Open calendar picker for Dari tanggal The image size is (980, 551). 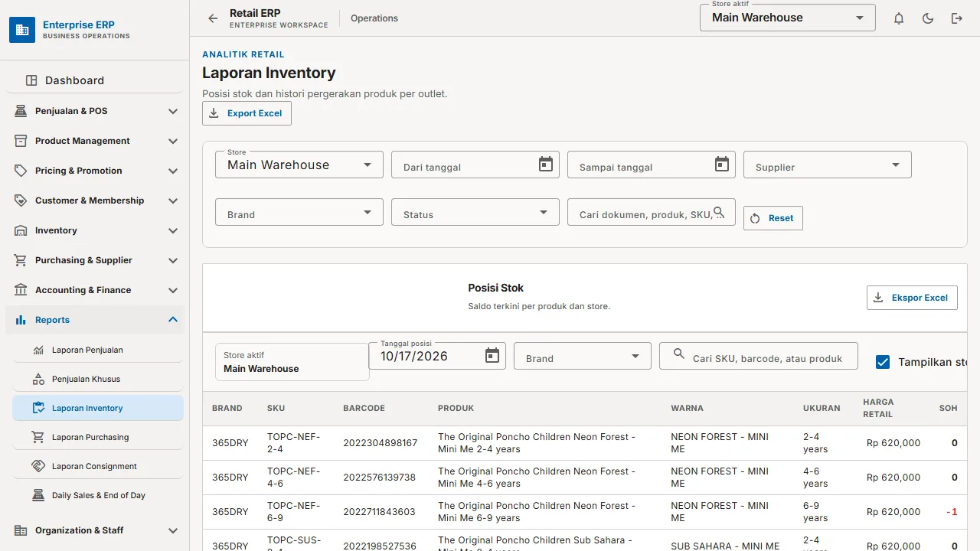coord(546,165)
